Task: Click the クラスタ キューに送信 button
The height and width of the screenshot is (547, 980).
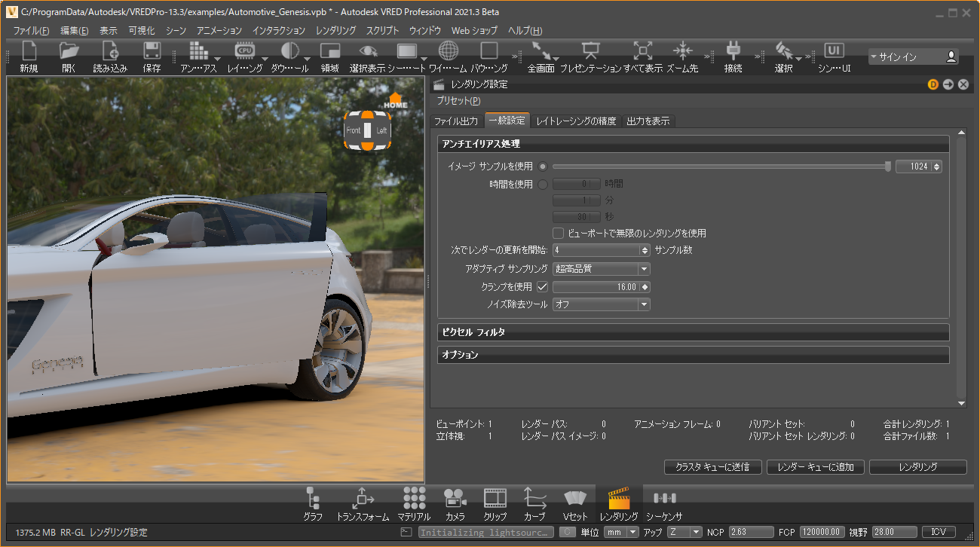Action: 713,467
